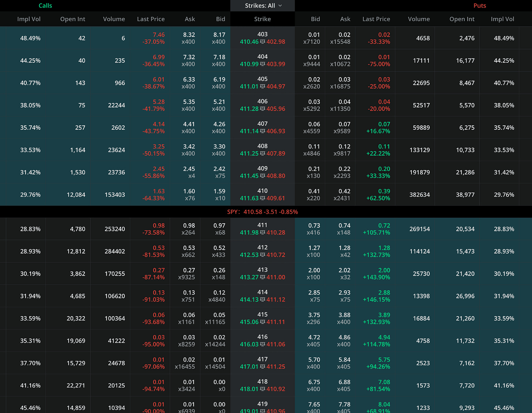532x413 pixels.
Task: Click the 403 call last price 7.46
Action: coord(159,35)
